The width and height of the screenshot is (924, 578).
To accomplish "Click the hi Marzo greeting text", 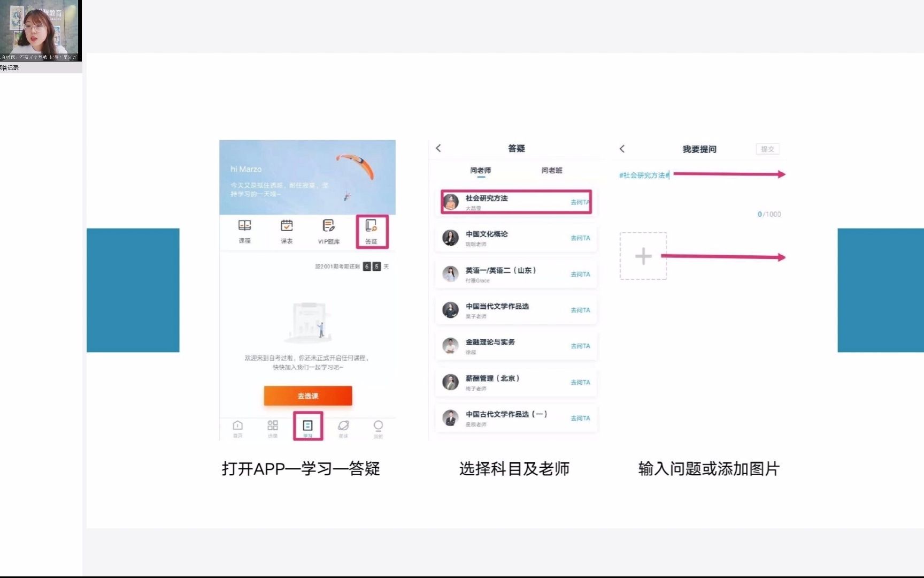I will coord(246,169).
